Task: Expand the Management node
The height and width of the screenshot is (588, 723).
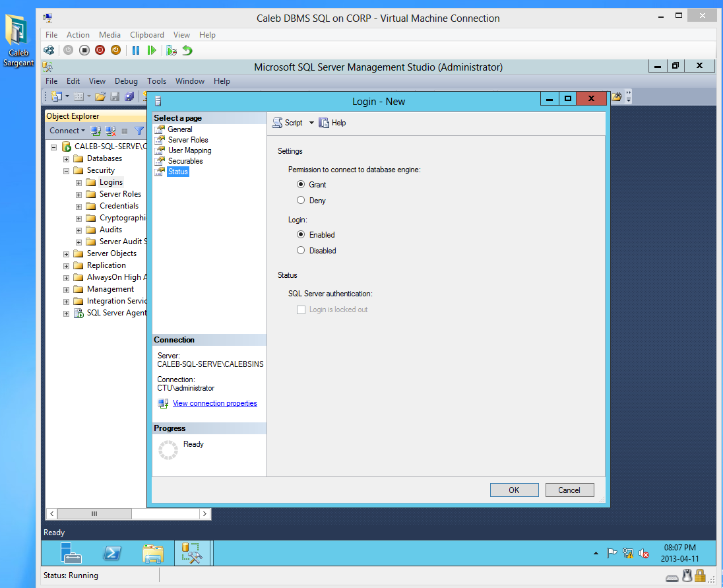Action: [66, 290]
